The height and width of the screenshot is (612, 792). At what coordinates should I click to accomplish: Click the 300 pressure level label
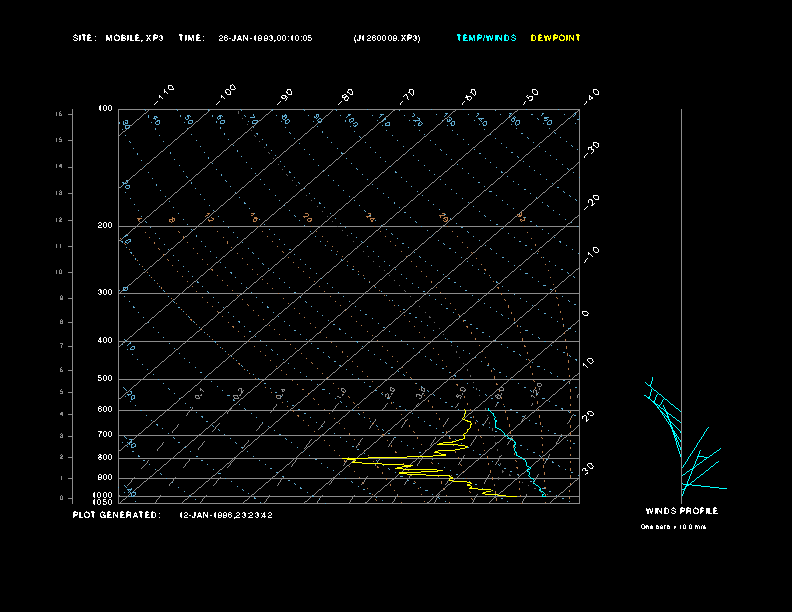click(x=105, y=292)
